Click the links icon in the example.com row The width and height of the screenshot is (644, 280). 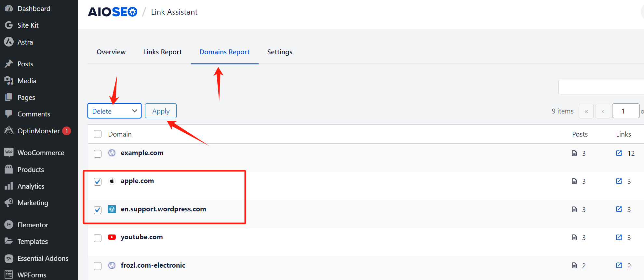[619, 153]
